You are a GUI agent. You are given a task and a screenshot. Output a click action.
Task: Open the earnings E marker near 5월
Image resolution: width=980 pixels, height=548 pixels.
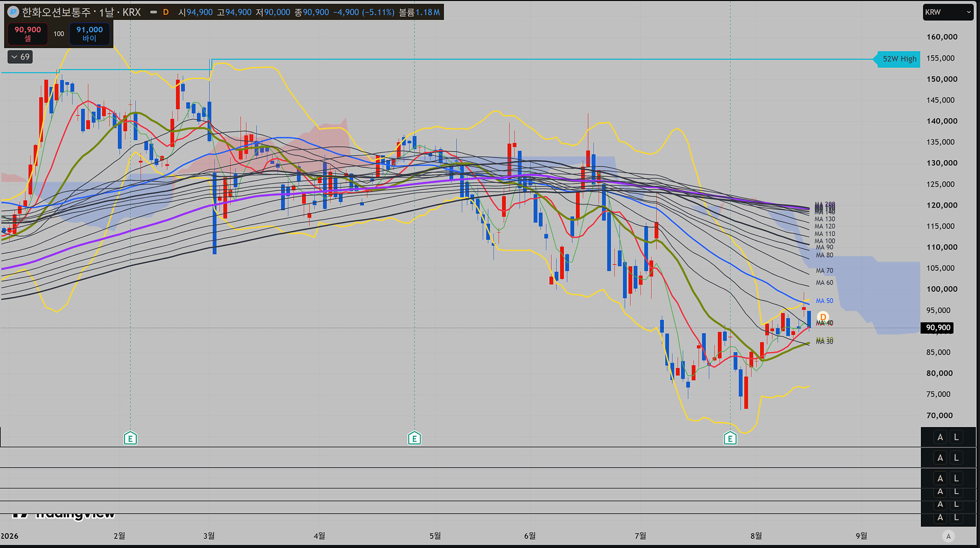pyautogui.click(x=414, y=438)
